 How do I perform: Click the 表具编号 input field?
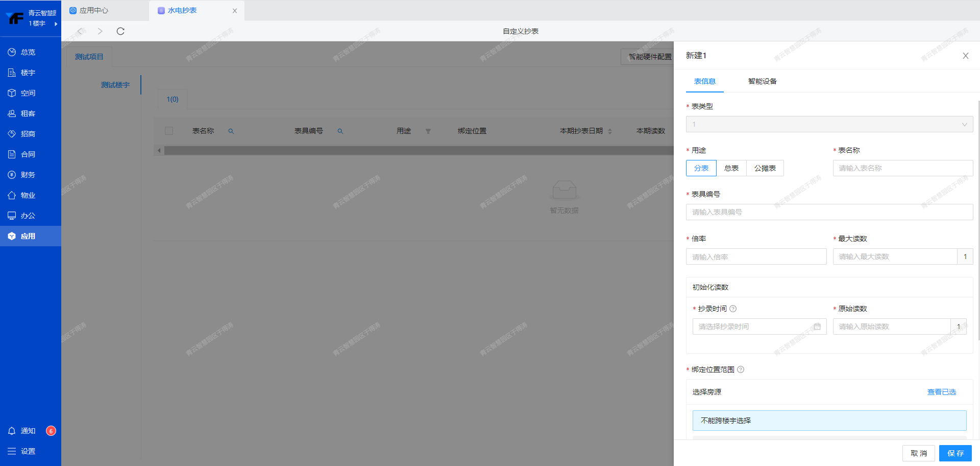coord(829,212)
